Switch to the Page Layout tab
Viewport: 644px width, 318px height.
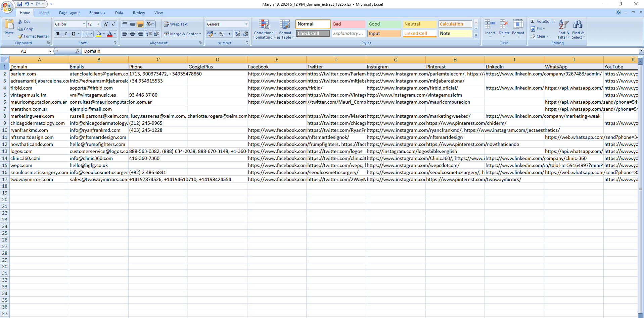pos(69,13)
